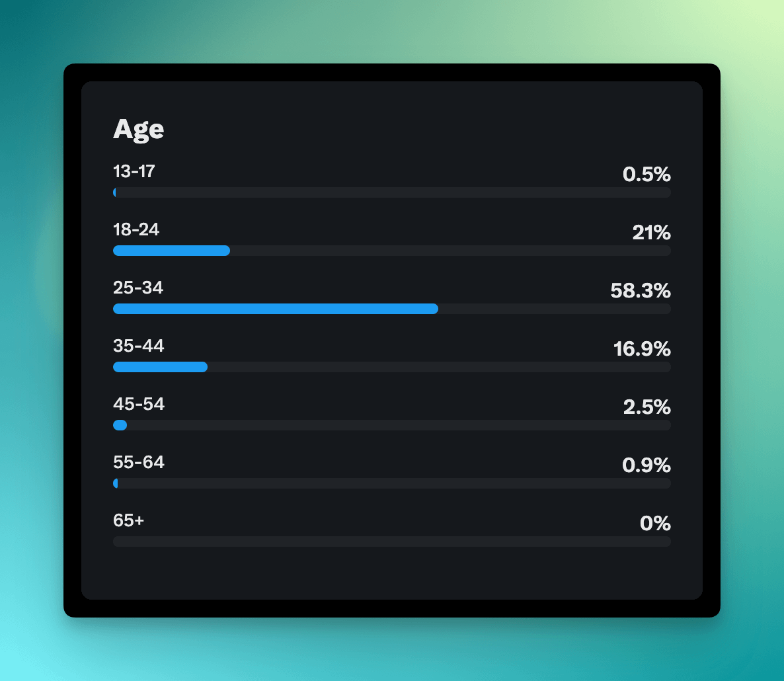Click the small blue 45-54 bar
Image resolution: width=784 pixels, height=681 pixels.
(120, 425)
